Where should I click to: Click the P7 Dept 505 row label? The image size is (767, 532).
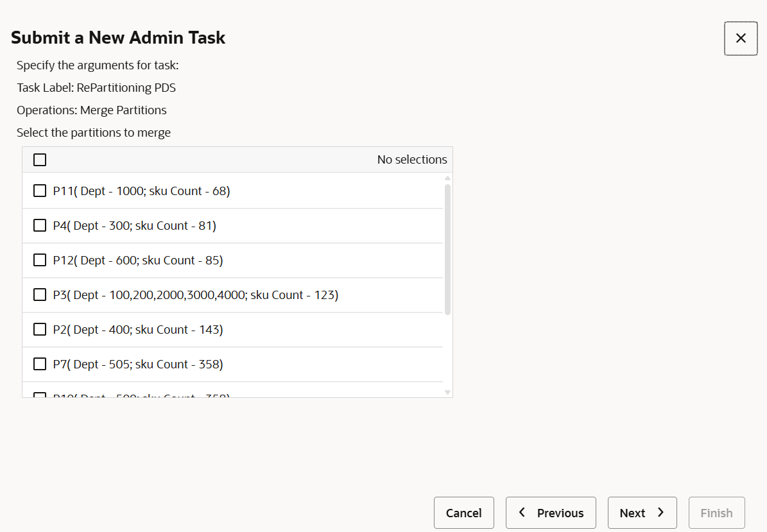pos(138,365)
